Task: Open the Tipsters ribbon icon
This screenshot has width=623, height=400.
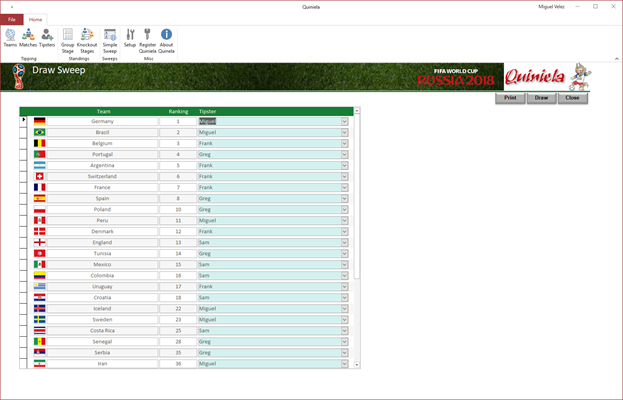Action: (x=47, y=38)
